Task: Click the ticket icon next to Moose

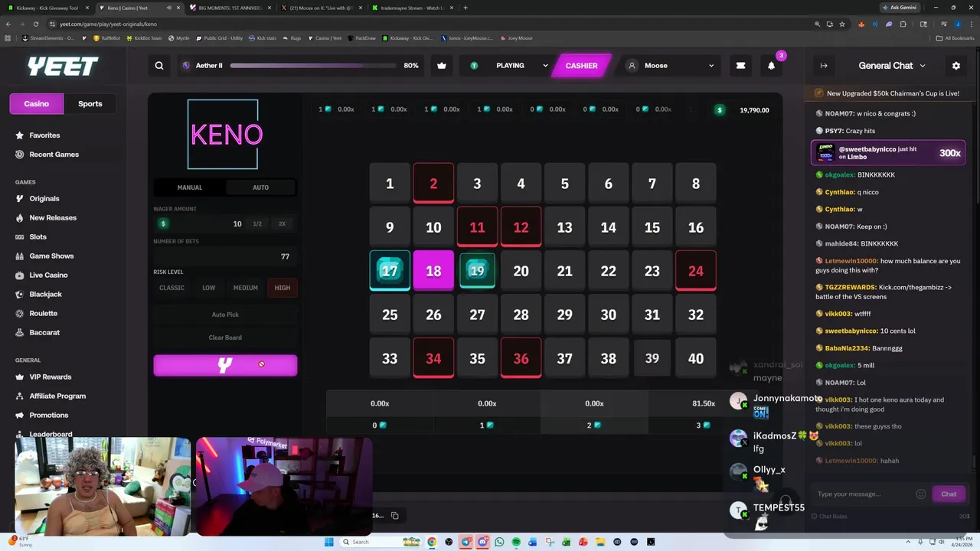Action: click(740, 66)
